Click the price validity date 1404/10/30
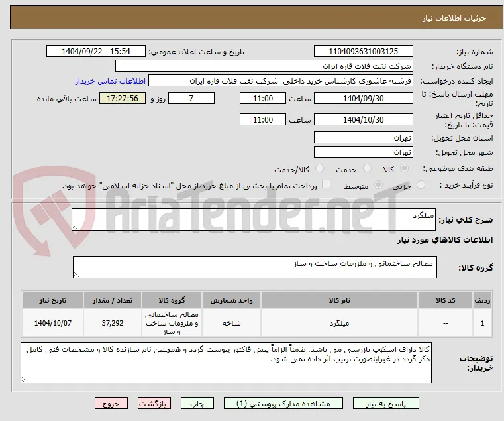The height and width of the screenshot is (421, 504). click(363, 120)
